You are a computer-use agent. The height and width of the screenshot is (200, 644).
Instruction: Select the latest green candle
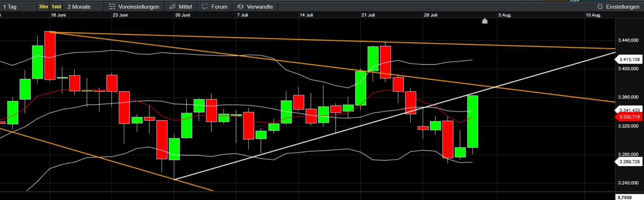tap(472, 121)
